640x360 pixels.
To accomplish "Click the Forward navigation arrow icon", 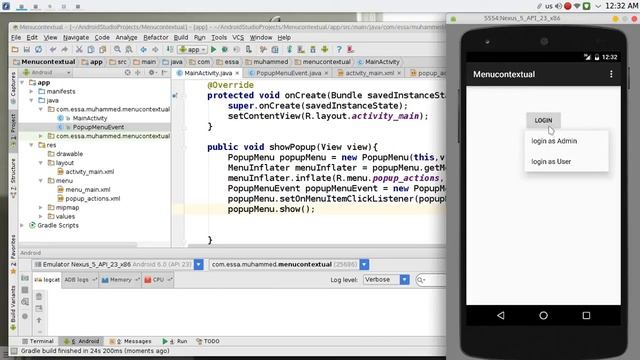I will click(155, 50).
